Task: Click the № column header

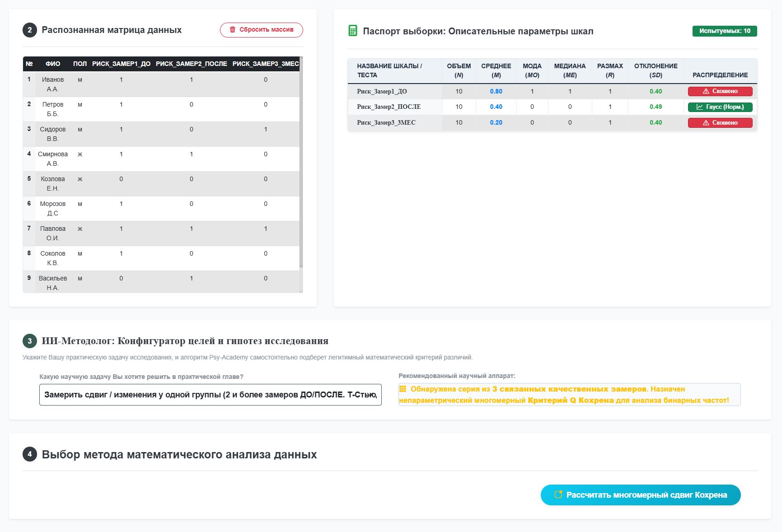Action: pyautogui.click(x=29, y=64)
